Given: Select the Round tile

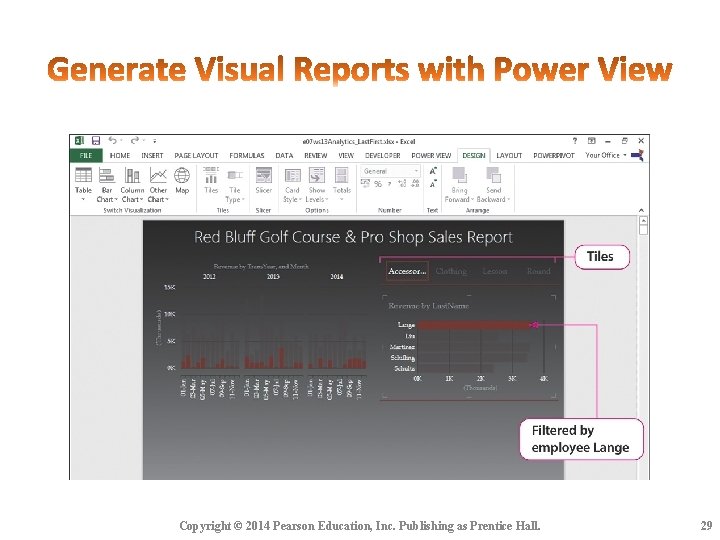Looking at the screenshot, I should coord(538,271).
